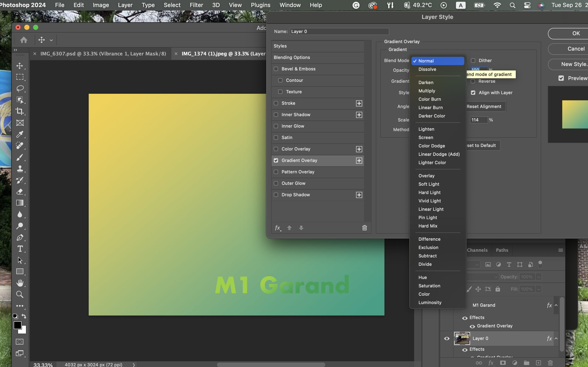
Task: Select the Hand tool
Action: coord(20,283)
